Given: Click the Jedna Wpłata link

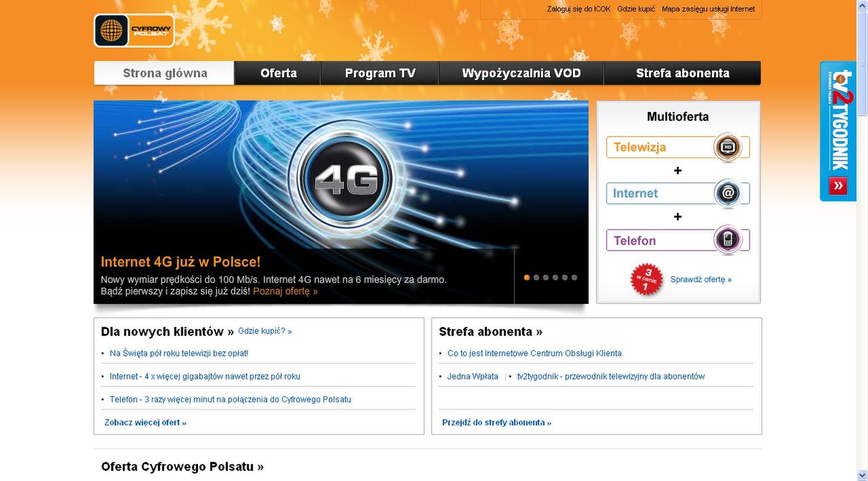Looking at the screenshot, I should coord(473,377).
